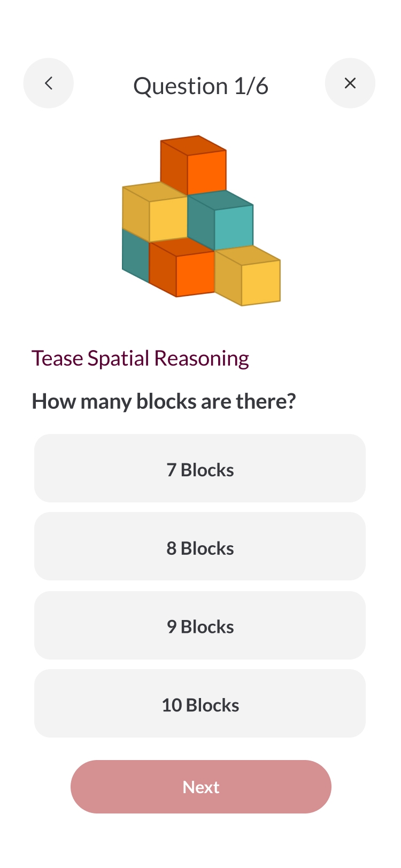Choose the 9 Blocks answer option
This screenshot has height=868, width=401.
click(x=200, y=625)
